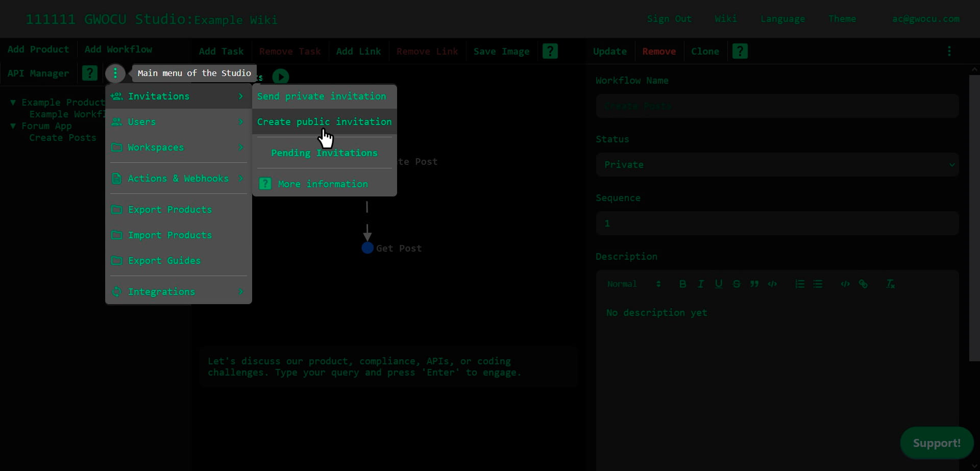Image resolution: width=980 pixels, height=471 pixels.
Task: Open the Status dropdown showing Private
Action: (777, 165)
